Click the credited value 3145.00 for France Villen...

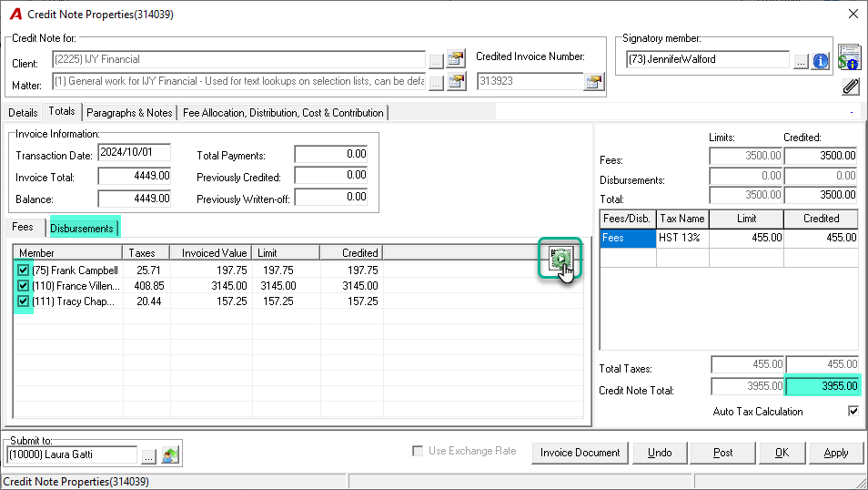coord(359,285)
